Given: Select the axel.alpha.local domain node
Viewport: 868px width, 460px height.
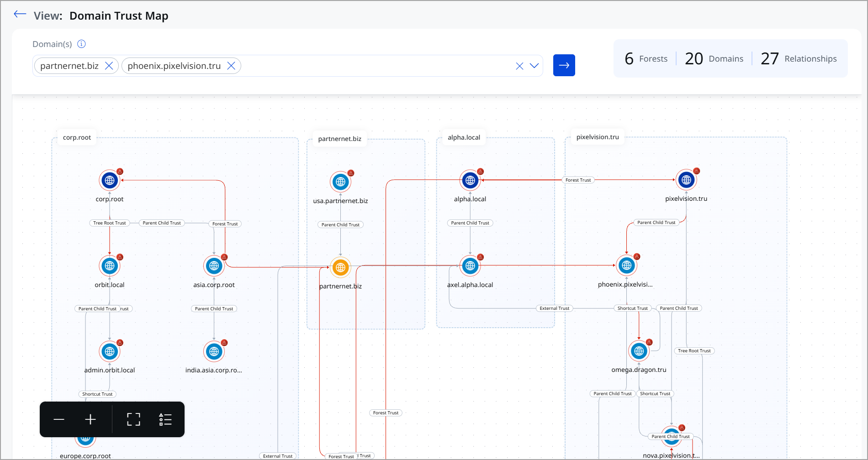Looking at the screenshot, I should (x=470, y=266).
